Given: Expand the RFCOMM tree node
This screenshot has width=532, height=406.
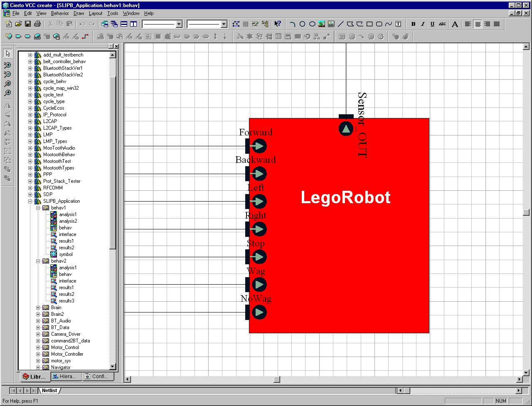Looking at the screenshot, I should click(x=30, y=188).
